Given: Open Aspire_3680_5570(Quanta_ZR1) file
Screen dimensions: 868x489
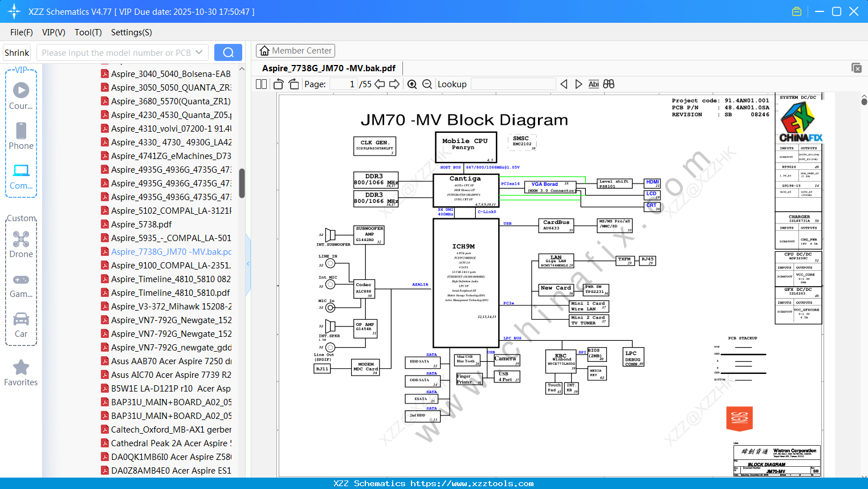Looking at the screenshot, I should tap(171, 101).
